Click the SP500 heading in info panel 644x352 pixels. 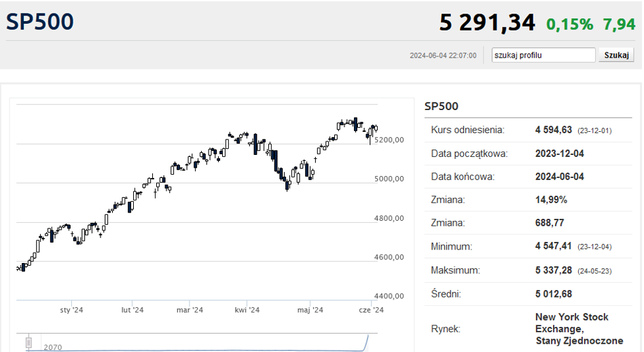tap(441, 107)
